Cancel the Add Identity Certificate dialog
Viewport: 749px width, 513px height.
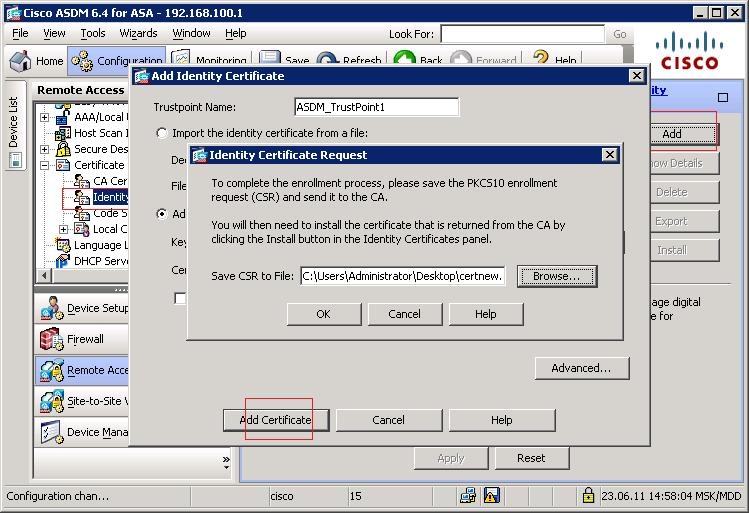(x=388, y=420)
